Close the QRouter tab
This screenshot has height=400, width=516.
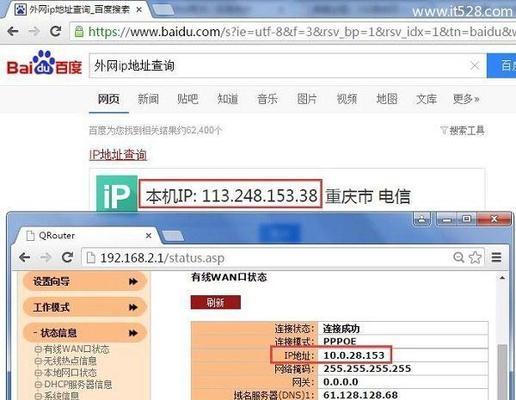(x=149, y=236)
